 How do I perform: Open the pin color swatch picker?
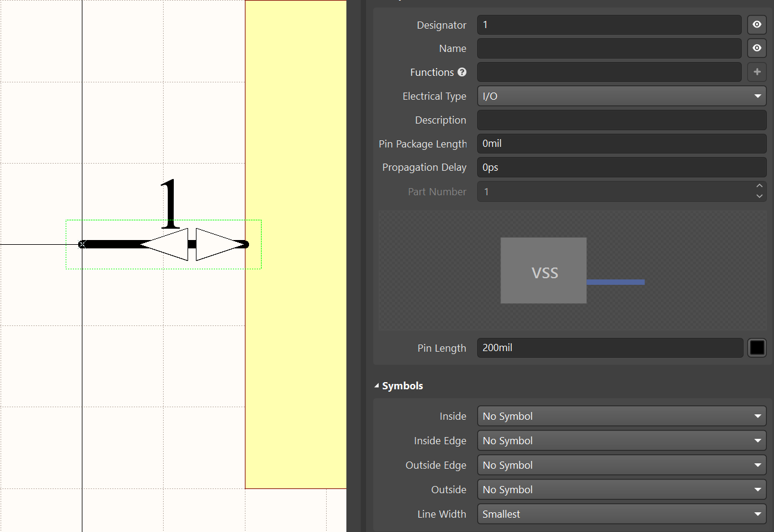[757, 348]
